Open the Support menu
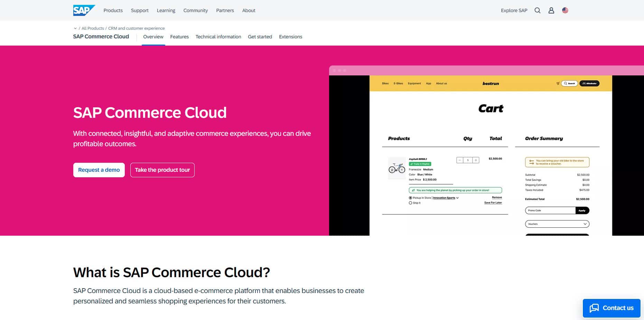 [140, 10]
